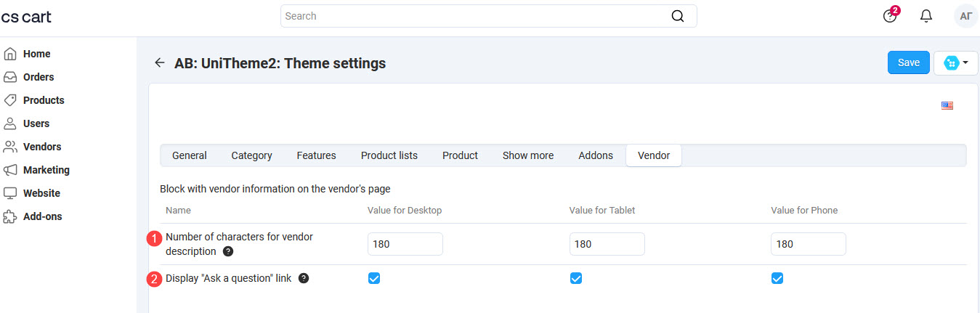Open the help center icon with badge

click(x=891, y=15)
